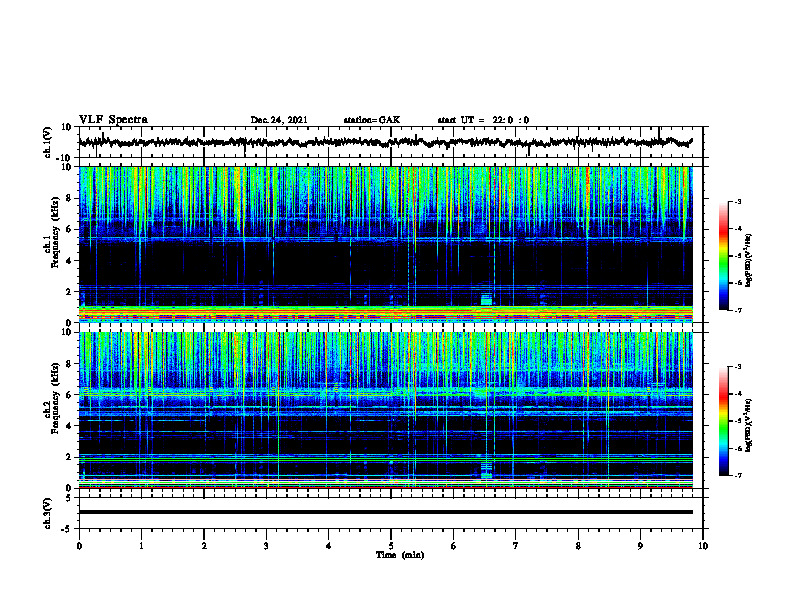Click the ch.1 black waveform trace
The image size is (792, 612).
(385, 142)
